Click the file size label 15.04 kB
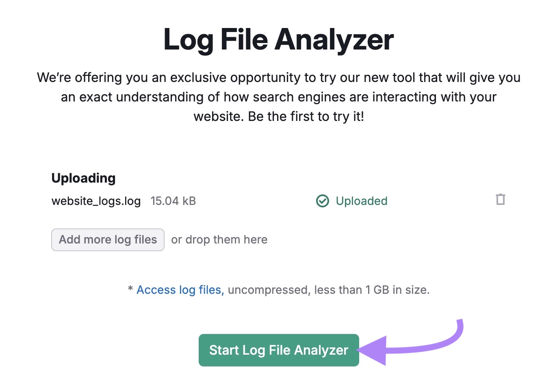Screen dimensions: 555x392 coord(173,201)
